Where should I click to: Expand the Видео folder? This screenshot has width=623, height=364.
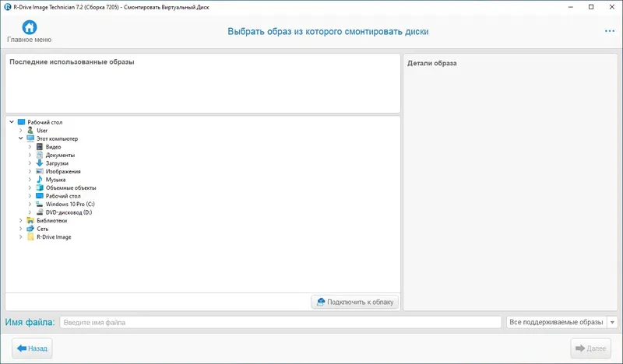pos(30,147)
